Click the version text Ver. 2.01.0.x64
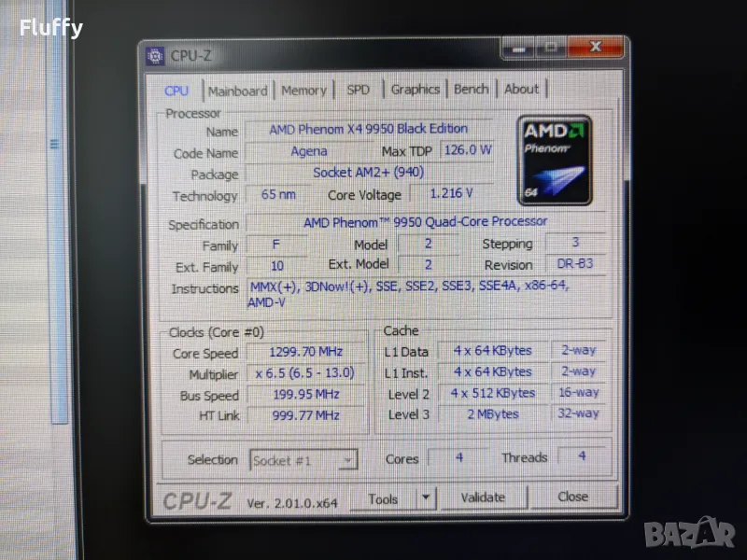747x560 pixels. coord(292,503)
